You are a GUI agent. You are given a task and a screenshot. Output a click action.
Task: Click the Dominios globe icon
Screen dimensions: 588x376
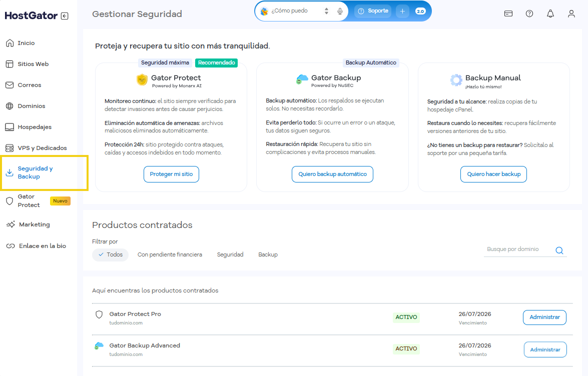pyautogui.click(x=10, y=106)
